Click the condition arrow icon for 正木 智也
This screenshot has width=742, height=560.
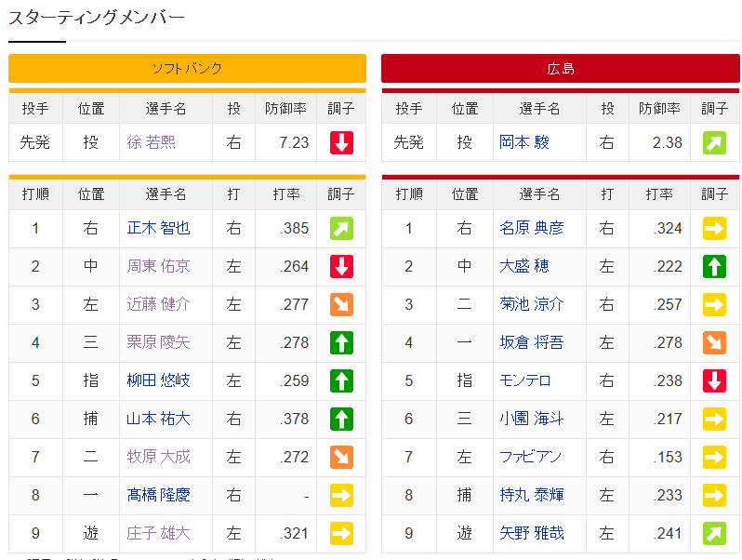[341, 228]
